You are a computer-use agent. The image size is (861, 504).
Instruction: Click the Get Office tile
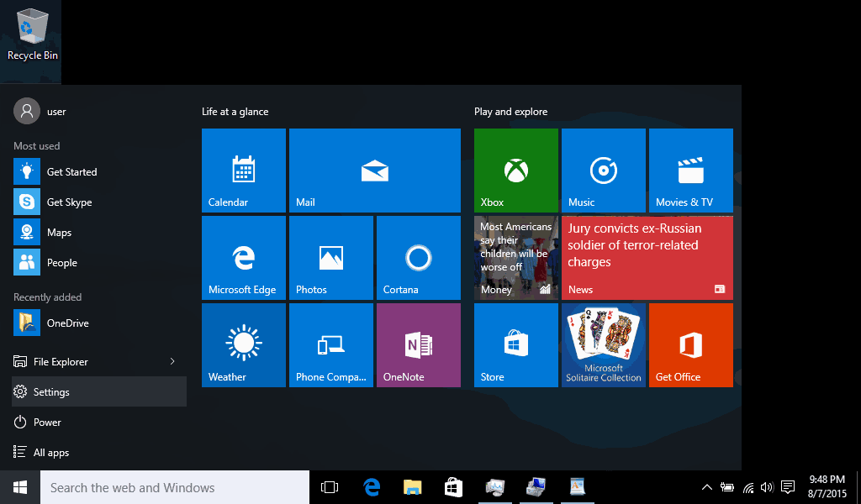(691, 345)
